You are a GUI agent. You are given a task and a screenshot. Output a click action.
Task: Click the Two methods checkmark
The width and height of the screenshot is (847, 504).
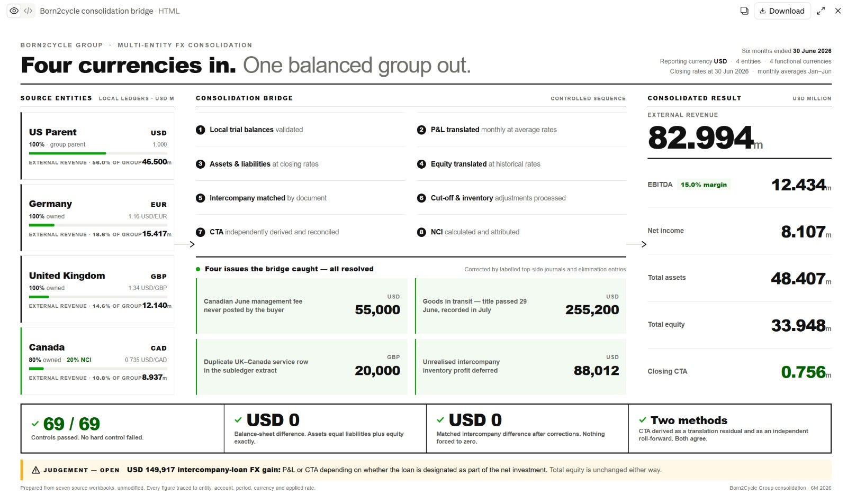[643, 420]
